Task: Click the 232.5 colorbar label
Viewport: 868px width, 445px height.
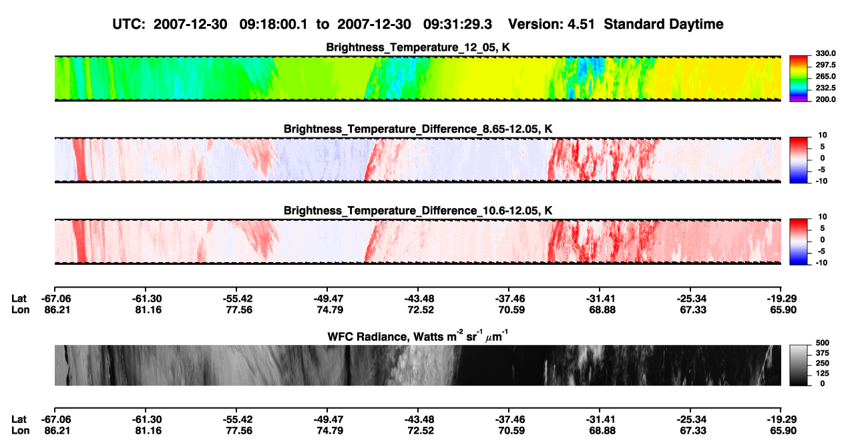Action: [826, 87]
